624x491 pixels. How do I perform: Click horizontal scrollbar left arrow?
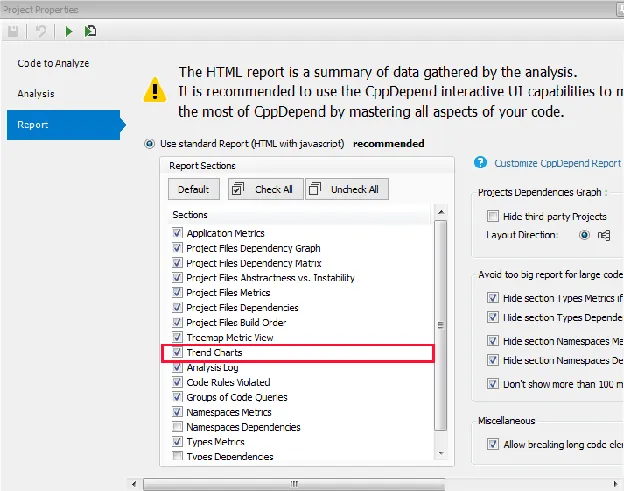click(134, 484)
